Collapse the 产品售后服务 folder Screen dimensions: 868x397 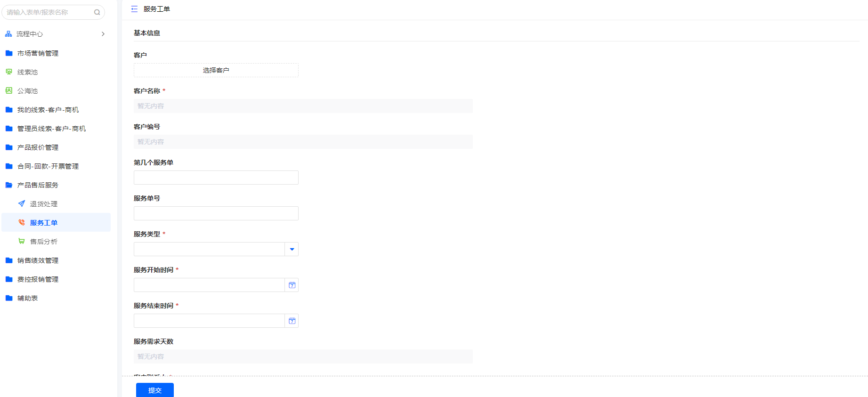[x=38, y=185]
